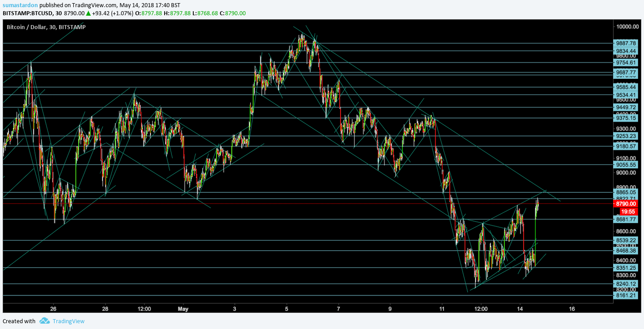This screenshot has width=644, height=329.
Task: Select the 9585.44 price label
Action: click(x=626, y=87)
